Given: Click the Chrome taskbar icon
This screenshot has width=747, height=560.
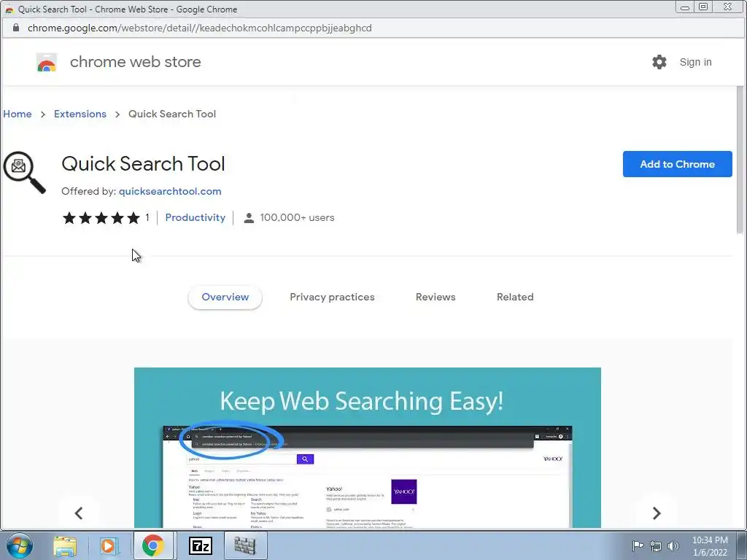Looking at the screenshot, I should 152,545.
